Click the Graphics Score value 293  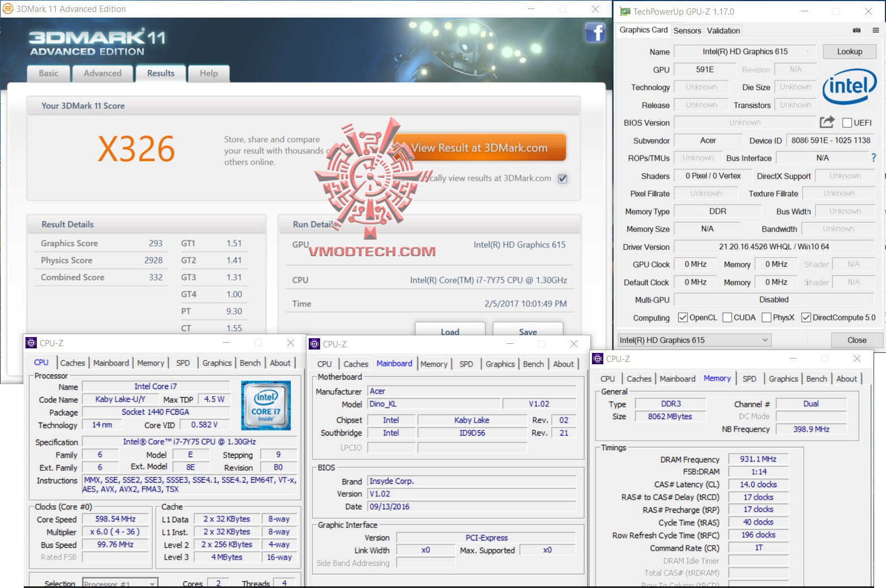156,243
